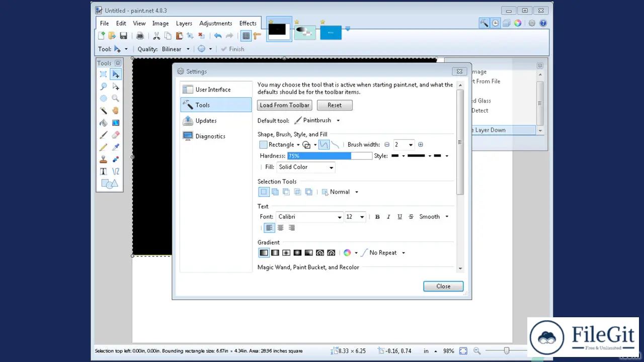The width and height of the screenshot is (644, 362).
Task: Select right text alignment
Action: click(x=291, y=228)
